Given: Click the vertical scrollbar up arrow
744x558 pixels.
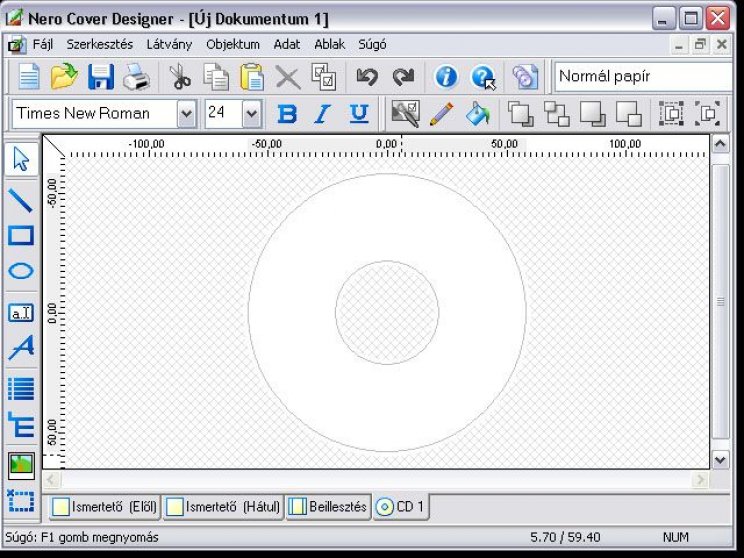Looking at the screenshot, I should coord(720,144).
